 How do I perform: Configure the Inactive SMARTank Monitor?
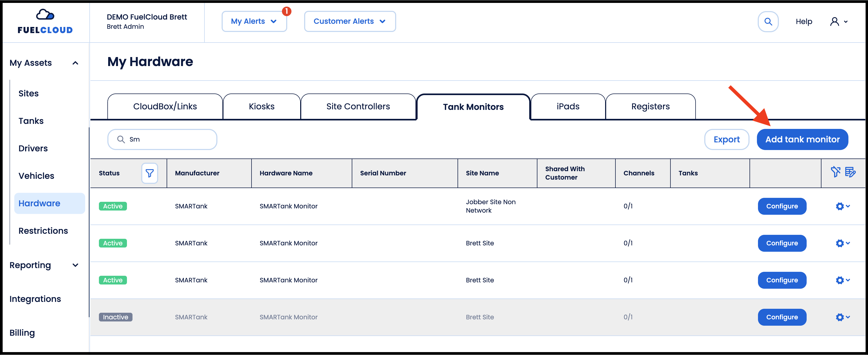tap(782, 317)
